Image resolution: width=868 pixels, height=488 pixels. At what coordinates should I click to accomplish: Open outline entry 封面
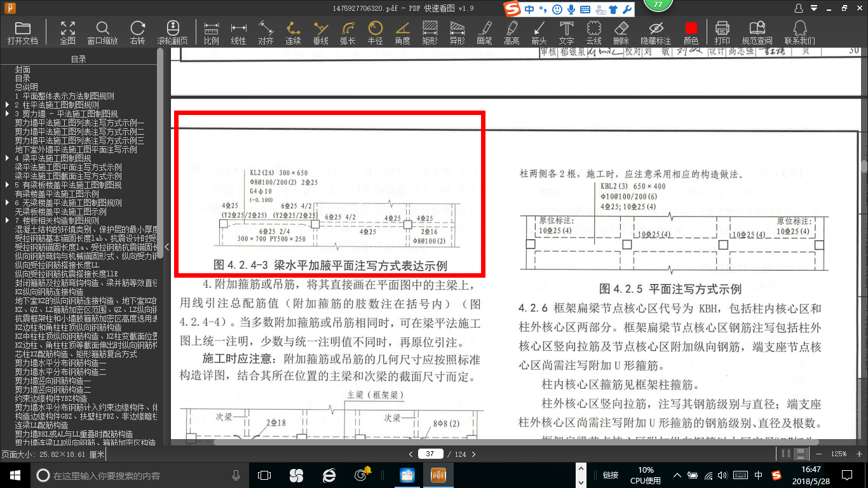23,69
